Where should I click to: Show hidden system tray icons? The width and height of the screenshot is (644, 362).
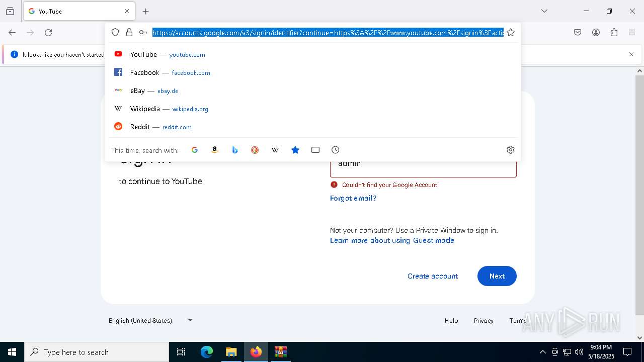tap(542, 352)
